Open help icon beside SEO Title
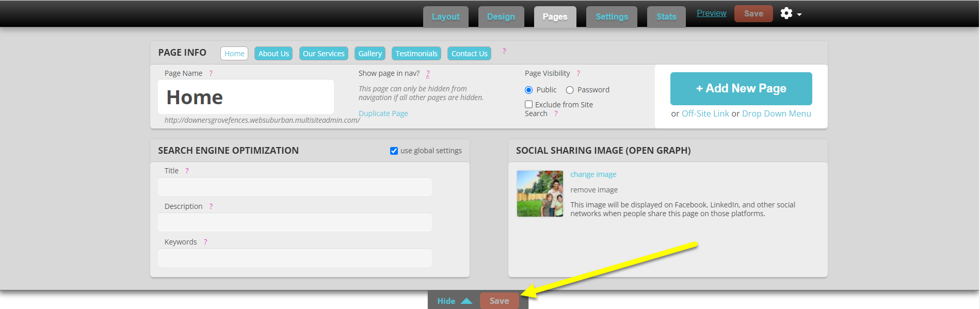Viewport: 980px width, 309px height. click(187, 171)
